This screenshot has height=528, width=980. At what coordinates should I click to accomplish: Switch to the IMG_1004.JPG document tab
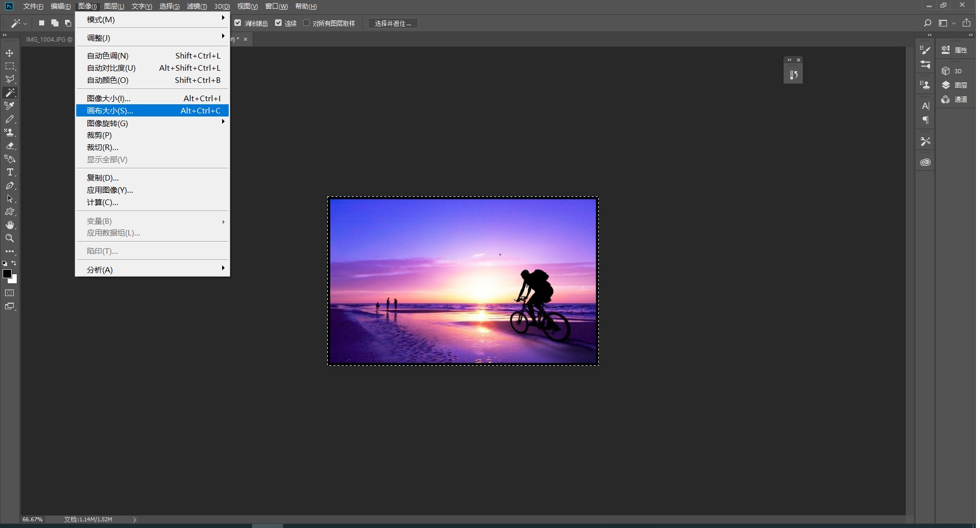(x=49, y=39)
